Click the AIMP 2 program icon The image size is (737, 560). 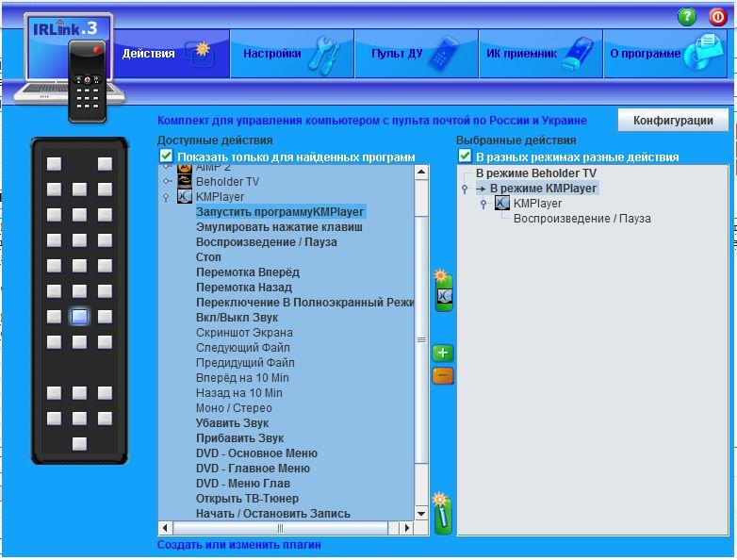point(185,169)
